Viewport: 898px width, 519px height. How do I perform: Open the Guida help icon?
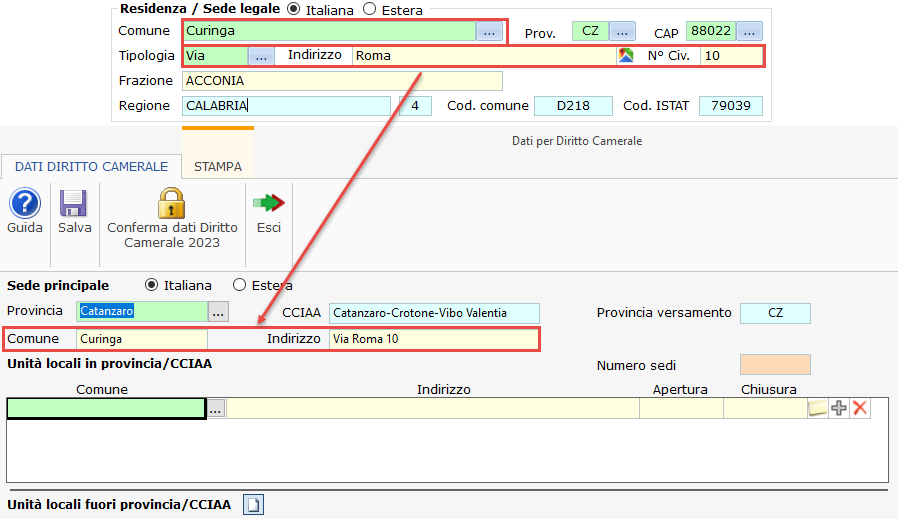(x=24, y=203)
